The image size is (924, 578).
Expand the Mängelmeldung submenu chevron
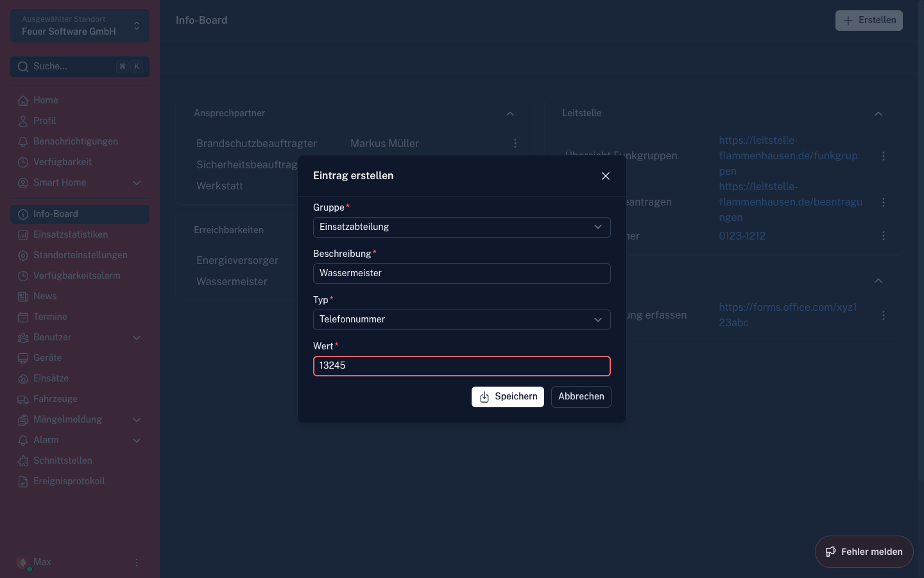[137, 420]
